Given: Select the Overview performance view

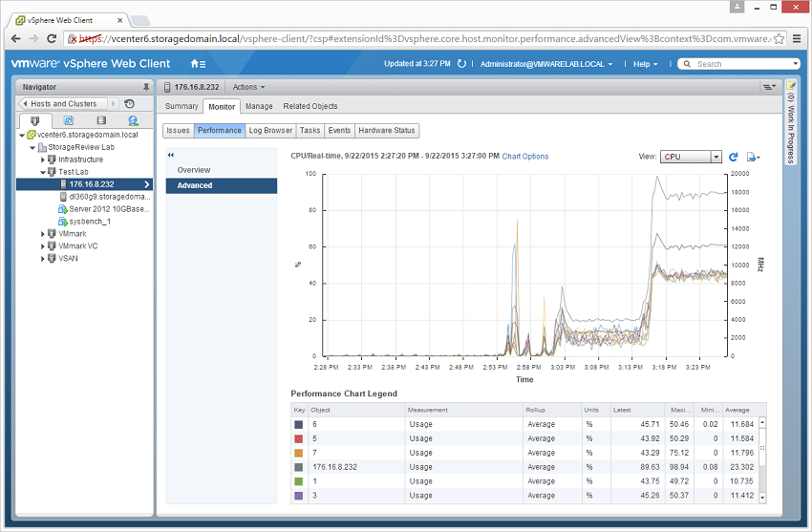Looking at the screenshot, I should pos(221,170).
